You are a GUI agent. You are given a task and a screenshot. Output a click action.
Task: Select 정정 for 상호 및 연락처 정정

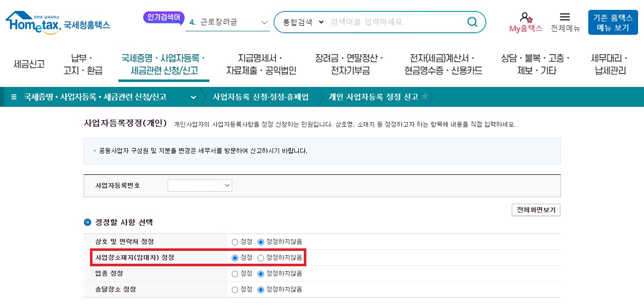[234, 242]
